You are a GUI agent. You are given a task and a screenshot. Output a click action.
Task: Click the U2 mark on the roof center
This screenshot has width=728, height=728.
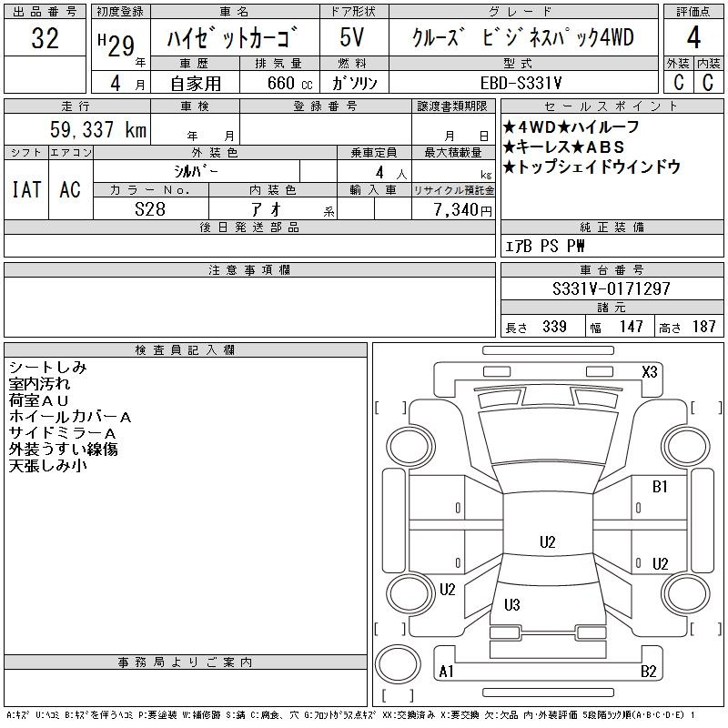(x=547, y=542)
